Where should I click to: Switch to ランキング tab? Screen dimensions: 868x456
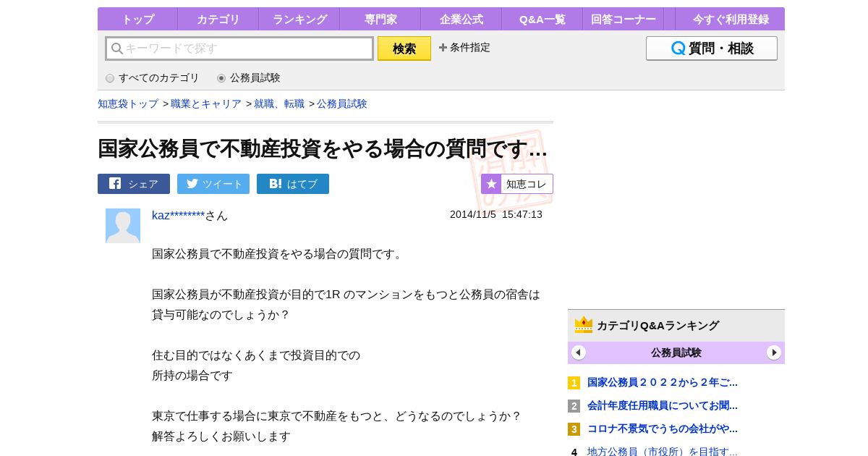[299, 20]
